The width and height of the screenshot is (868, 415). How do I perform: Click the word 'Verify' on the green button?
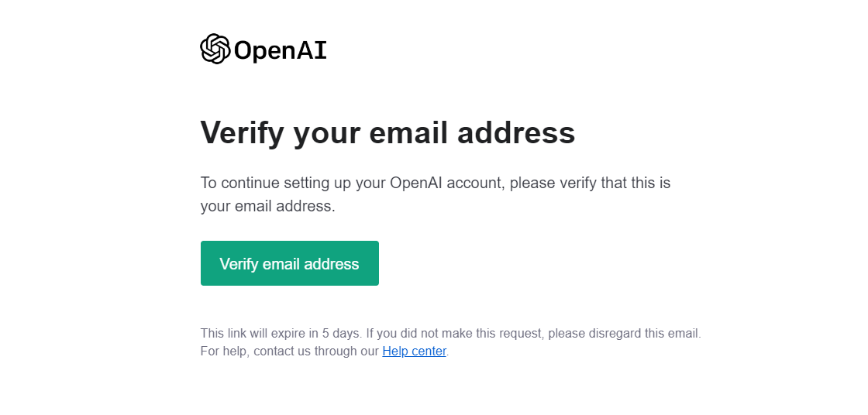pos(239,264)
